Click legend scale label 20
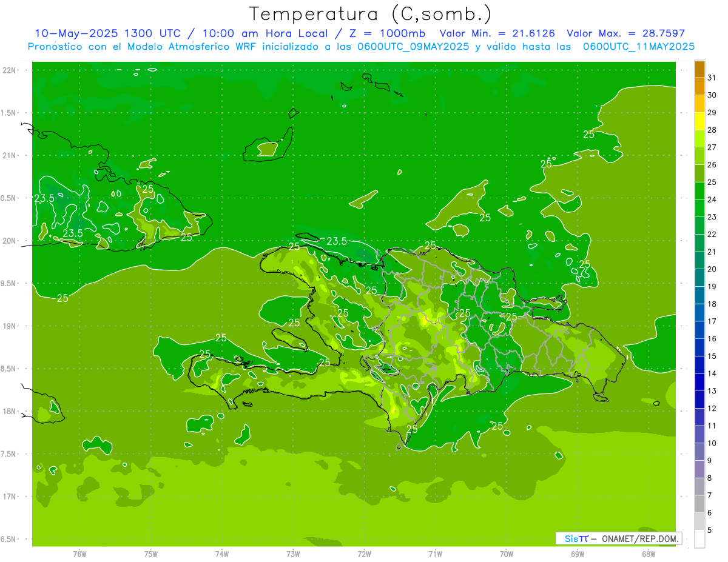 [712, 269]
